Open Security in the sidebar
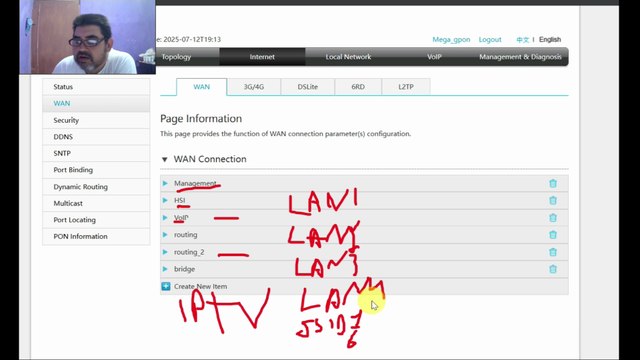The image size is (640, 360). 96,120
